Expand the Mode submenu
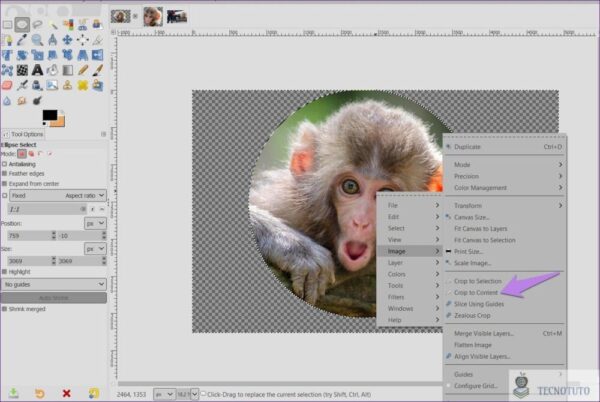Viewport: 600px width, 402px height. (505, 164)
